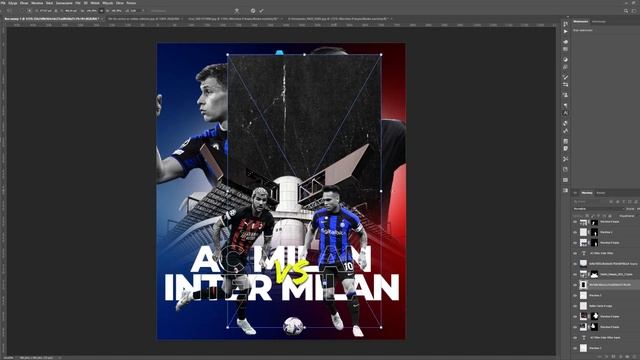Select the Właściwości (Properties) tab
Image resolution: width=640 pixels, height=360 pixels.
[x=581, y=22]
